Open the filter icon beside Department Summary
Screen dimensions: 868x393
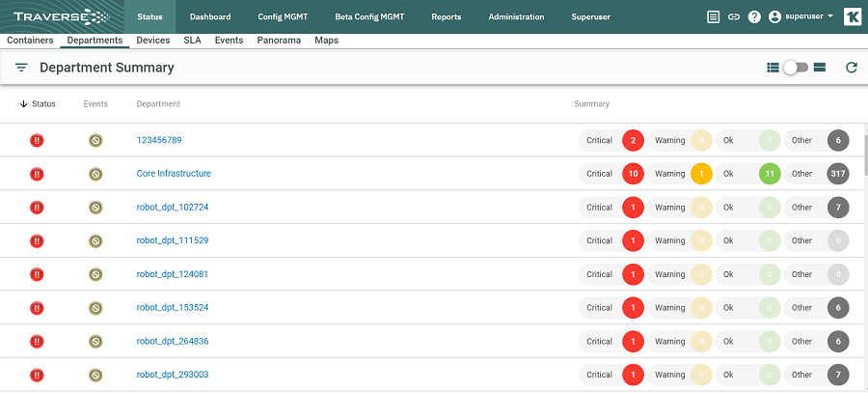click(21, 68)
